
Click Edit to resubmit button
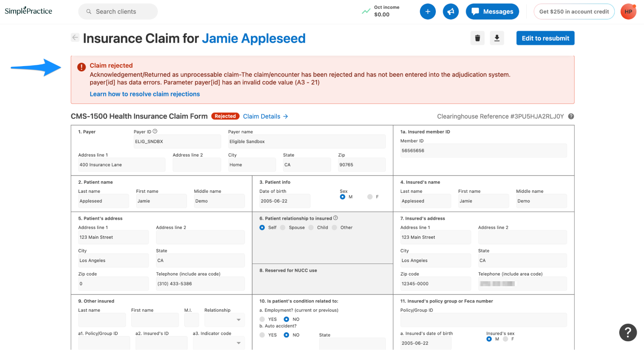(545, 38)
